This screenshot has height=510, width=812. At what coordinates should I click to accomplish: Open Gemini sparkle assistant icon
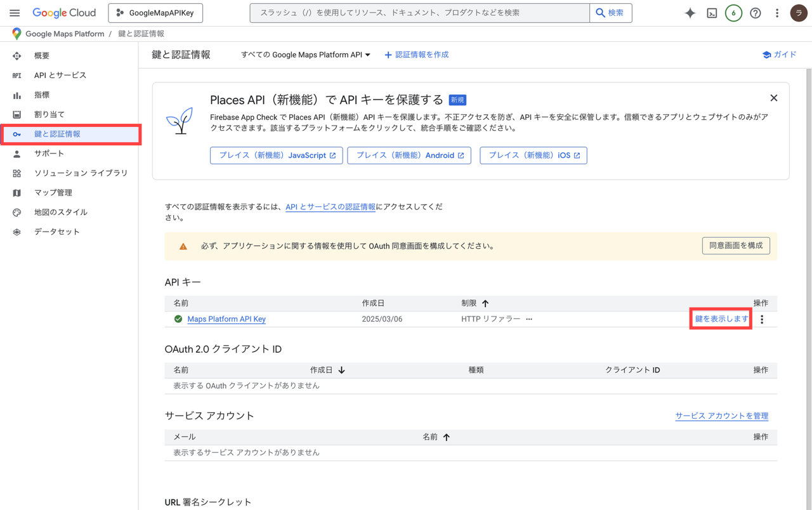690,13
